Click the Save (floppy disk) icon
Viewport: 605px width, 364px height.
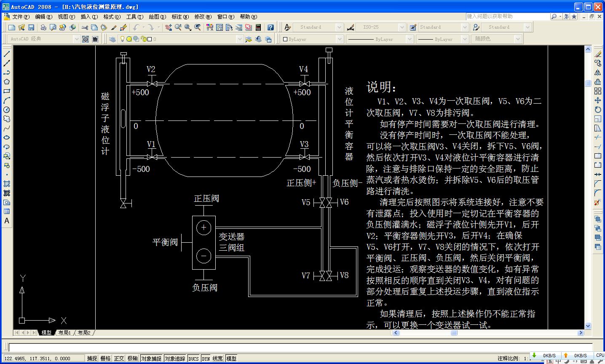(x=31, y=27)
